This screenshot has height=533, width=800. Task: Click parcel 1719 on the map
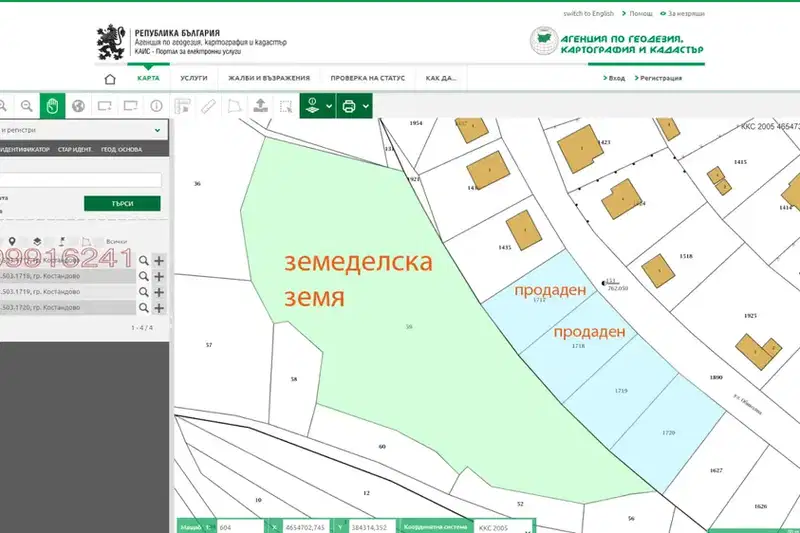pyautogui.click(x=621, y=391)
